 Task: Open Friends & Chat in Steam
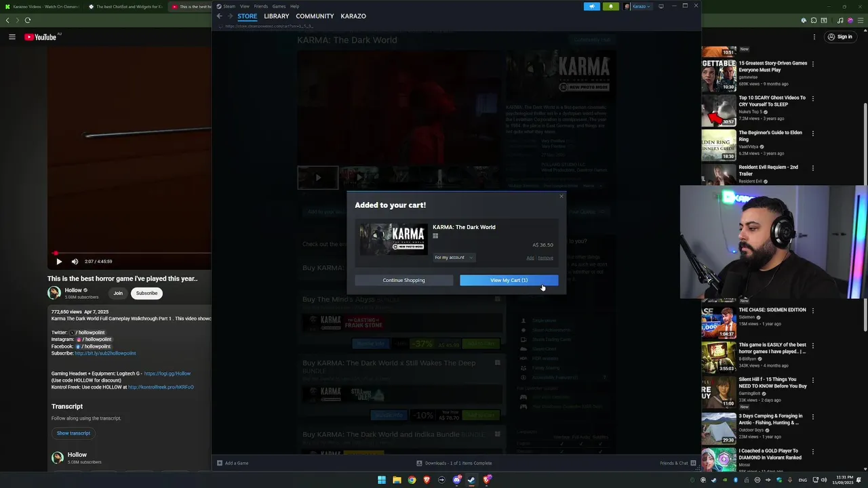click(677, 463)
